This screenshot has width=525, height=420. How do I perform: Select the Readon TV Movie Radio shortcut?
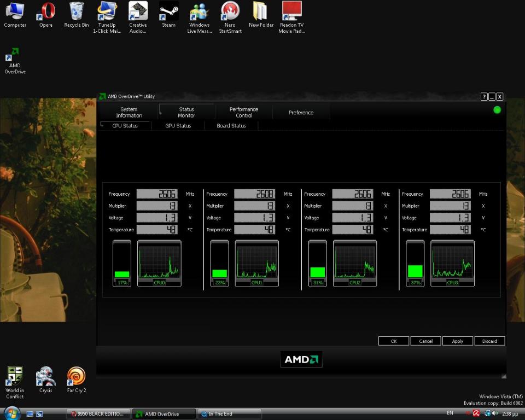(292, 17)
